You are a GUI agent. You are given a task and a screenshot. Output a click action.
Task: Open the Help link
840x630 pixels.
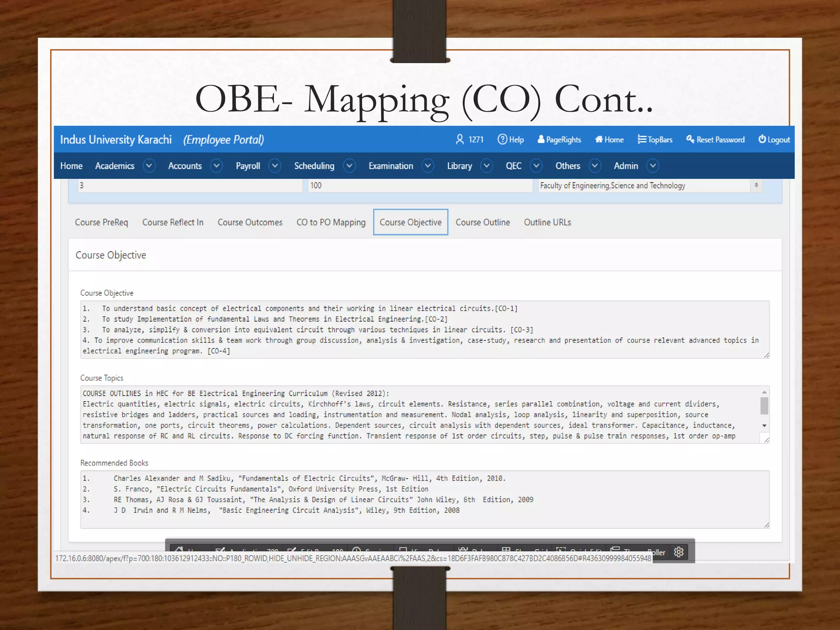pos(511,139)
